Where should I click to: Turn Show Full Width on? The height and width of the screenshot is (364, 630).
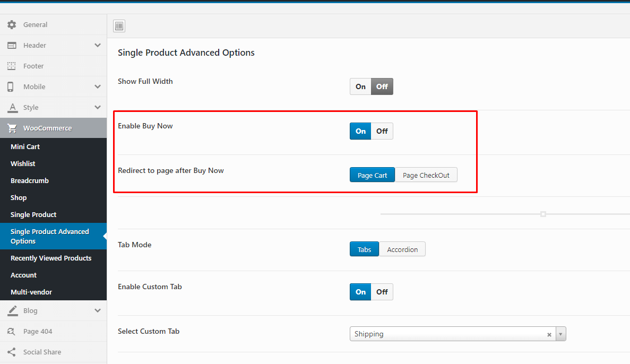point(360,86)
